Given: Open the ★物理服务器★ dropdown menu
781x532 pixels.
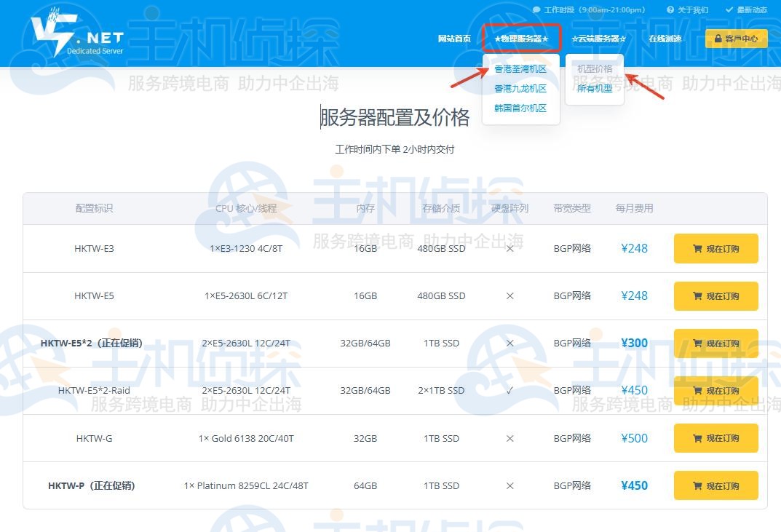Looking at the screenshot, I should click(521, 39).
